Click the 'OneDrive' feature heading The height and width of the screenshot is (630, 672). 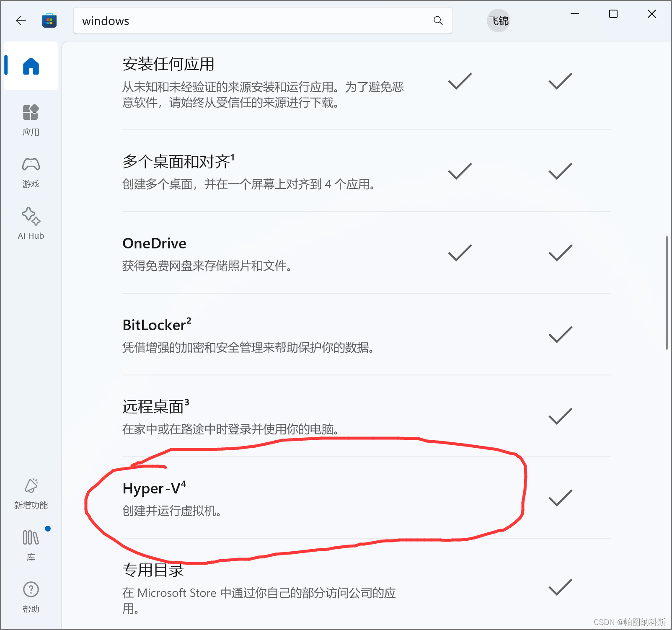(155, 243)
